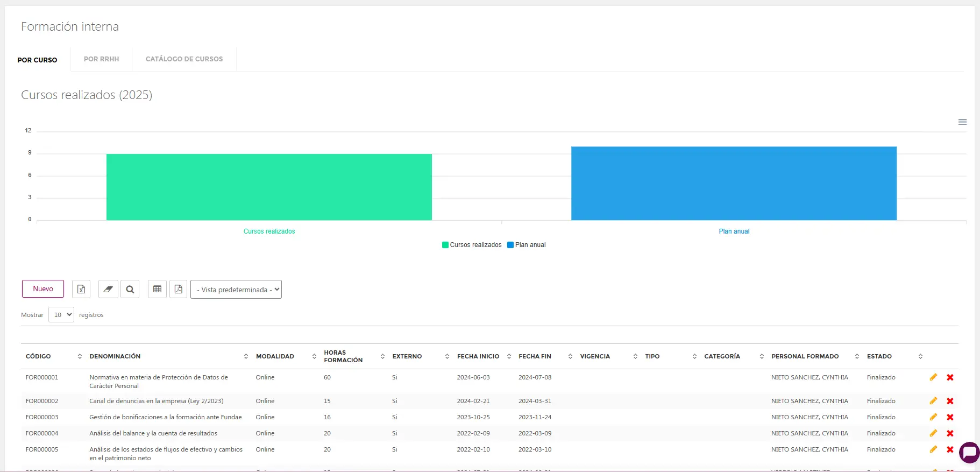The height and width of the screenshot is (472, 980).
Task: Open the chat bubble widget
Action: tap(969, 452)
